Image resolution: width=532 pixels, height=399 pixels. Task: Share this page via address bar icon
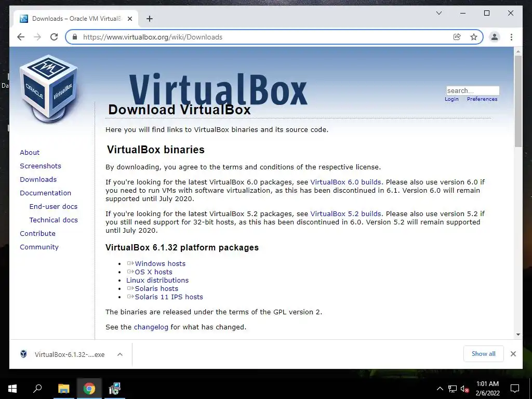tap(457, 37)
